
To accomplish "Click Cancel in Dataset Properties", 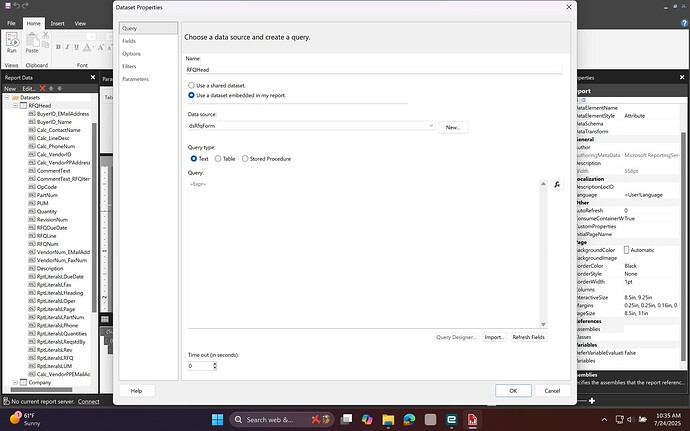I will click(552, 390).
